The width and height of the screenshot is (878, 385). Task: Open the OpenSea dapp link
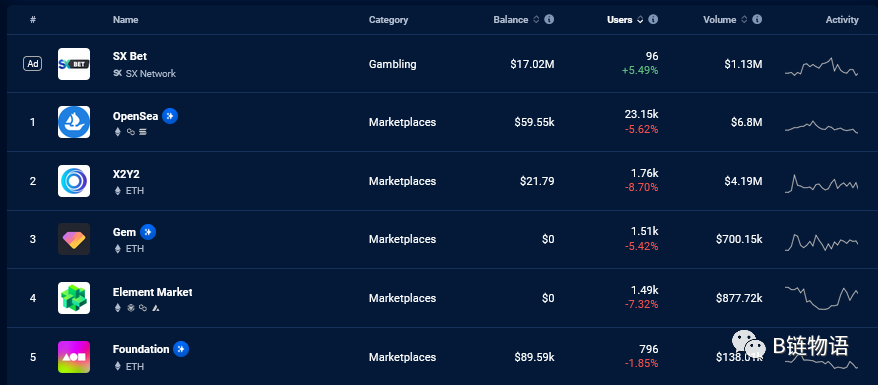click(136, 116)
